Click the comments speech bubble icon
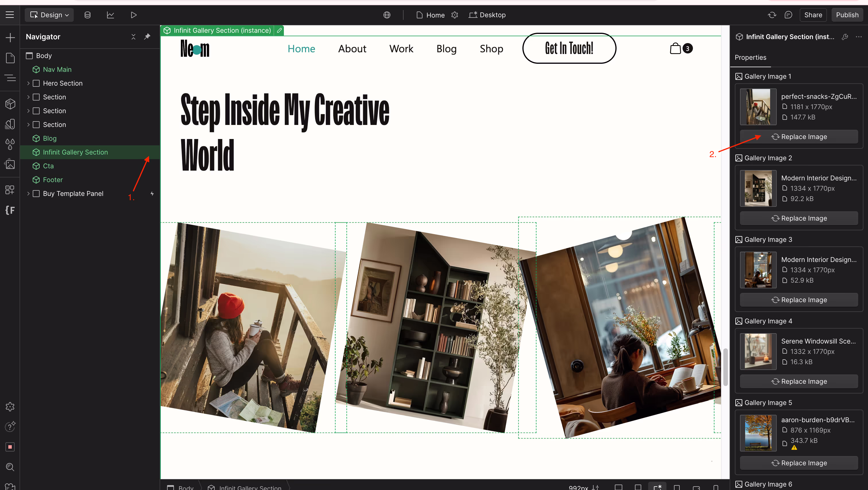The width and height of the screenshot is (868, 490). tap(788, 15)
